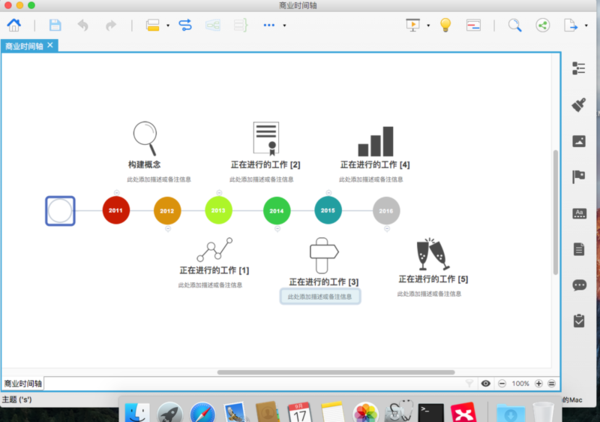Expand the export dropdown arrow
Viewport: 600px width, 422px height.
click(x=586, y=26)
